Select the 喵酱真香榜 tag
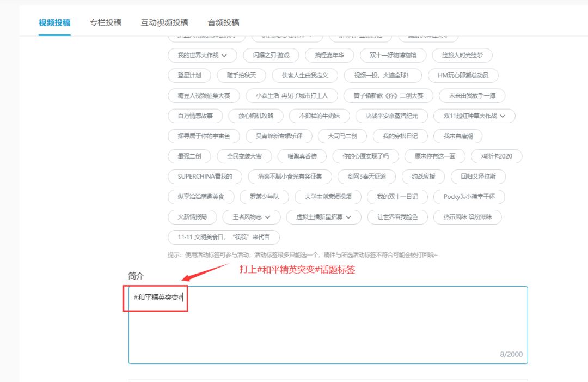588x382 pixels. point(302,156)
